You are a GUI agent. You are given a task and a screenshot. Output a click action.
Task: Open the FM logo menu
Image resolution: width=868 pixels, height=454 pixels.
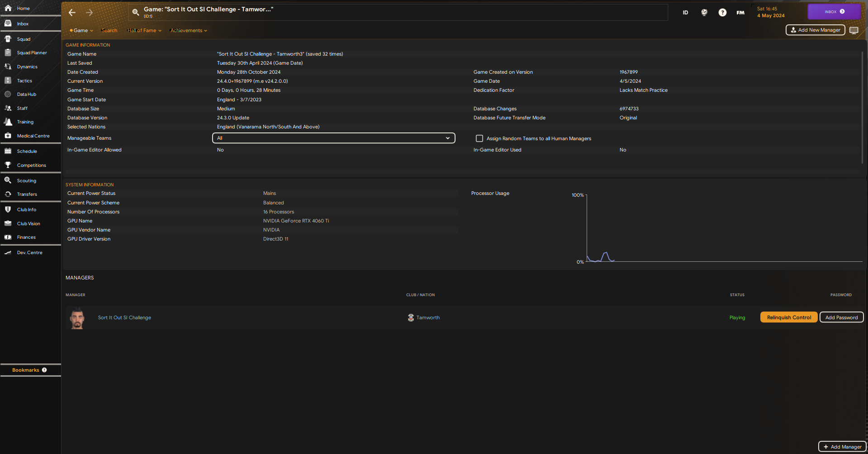(740, 13)
